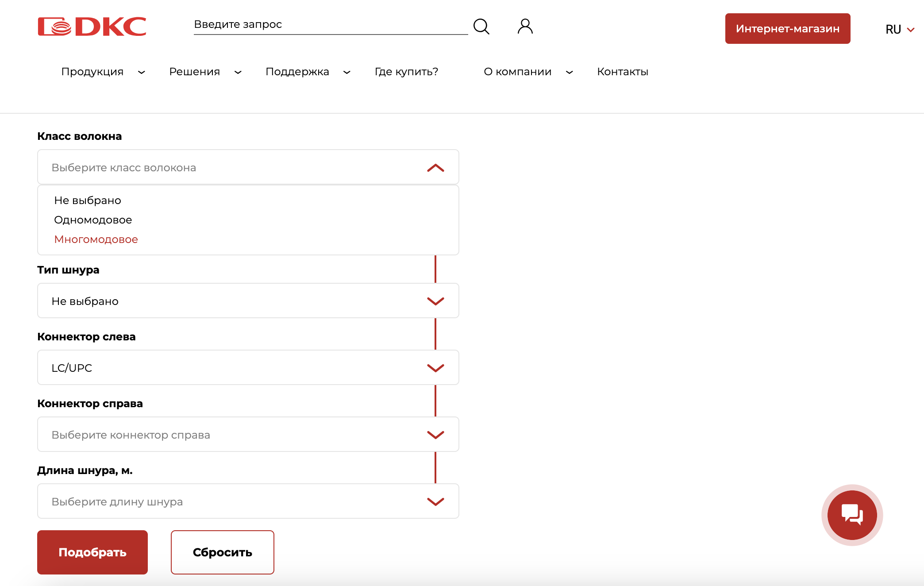Expand the О компании chevron
This screenshot has width=924, height=586.
click(x=570, y=72)
